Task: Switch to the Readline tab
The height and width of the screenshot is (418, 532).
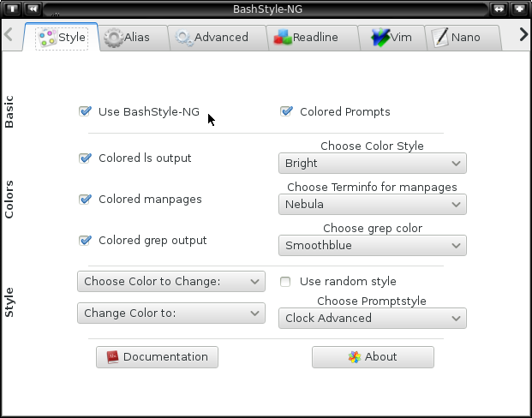Action: [313, 38]
